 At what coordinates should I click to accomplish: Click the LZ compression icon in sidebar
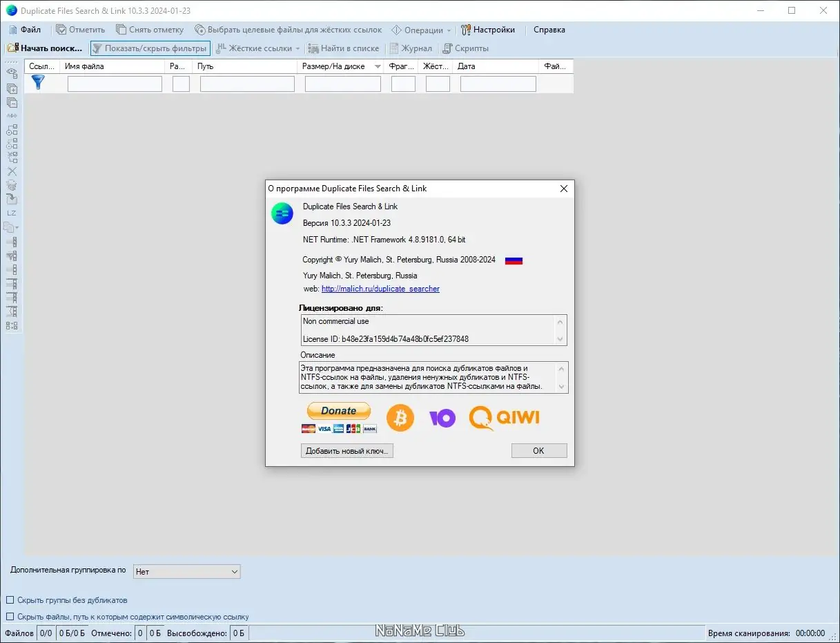[x=12, y=213]
